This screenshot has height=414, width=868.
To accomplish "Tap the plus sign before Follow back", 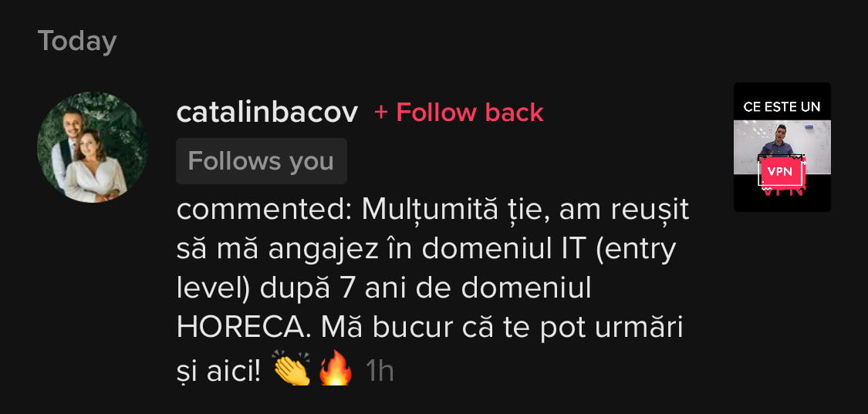I will pyautogui.click(x=381, y=113).
